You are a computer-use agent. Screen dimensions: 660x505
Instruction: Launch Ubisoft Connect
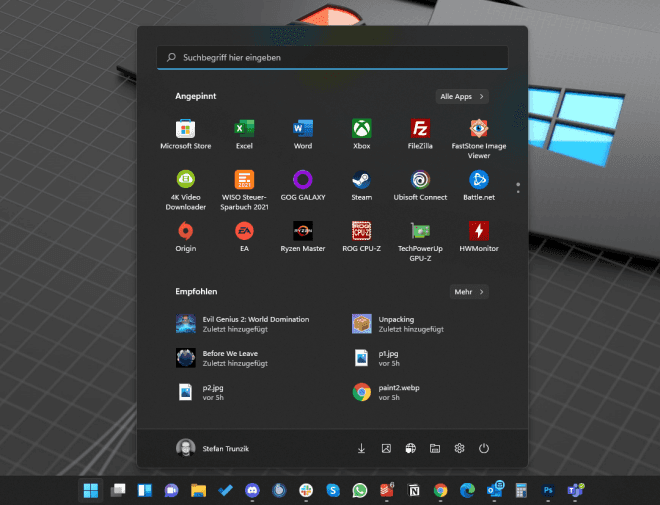point(420,186)
